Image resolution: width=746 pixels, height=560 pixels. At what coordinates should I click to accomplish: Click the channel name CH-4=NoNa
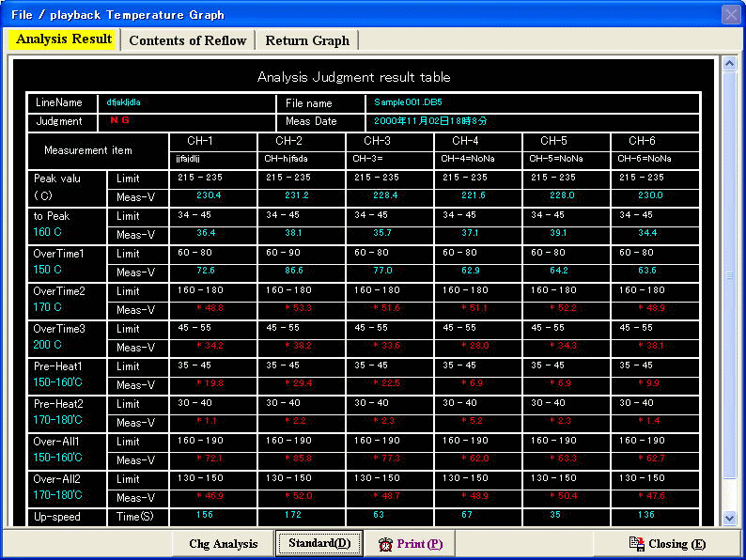[468, 159]
